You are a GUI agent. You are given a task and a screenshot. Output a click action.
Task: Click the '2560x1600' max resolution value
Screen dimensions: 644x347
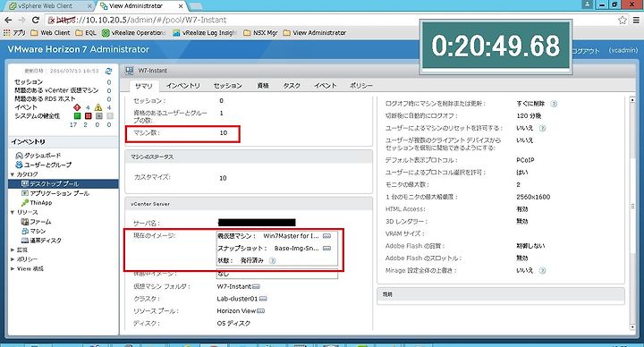pos(533,197)
